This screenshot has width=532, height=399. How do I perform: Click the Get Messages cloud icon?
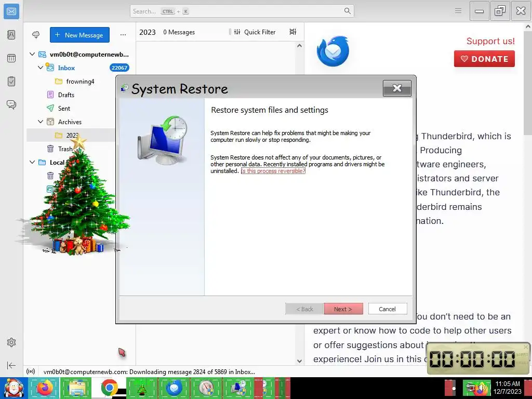pyautogui.click(x=36, y=35)
